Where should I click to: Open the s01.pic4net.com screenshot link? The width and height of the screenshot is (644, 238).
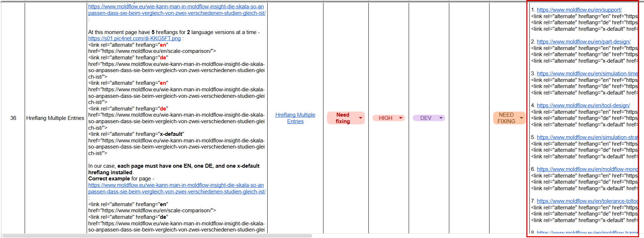[135, 38]
